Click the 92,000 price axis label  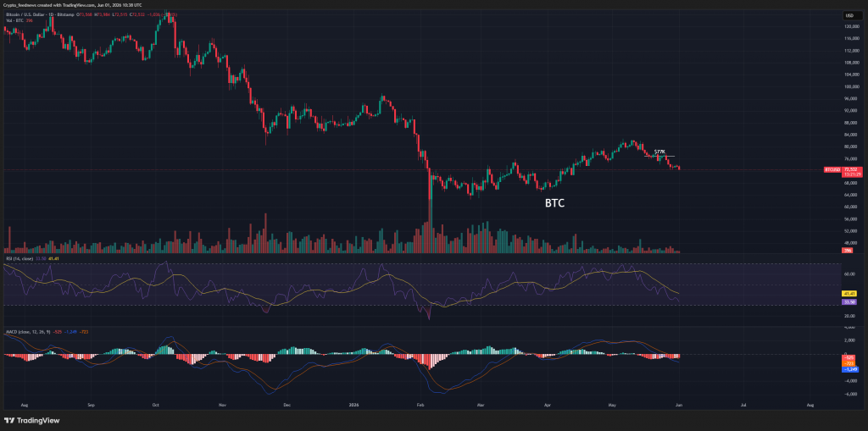tap(851, 111)
